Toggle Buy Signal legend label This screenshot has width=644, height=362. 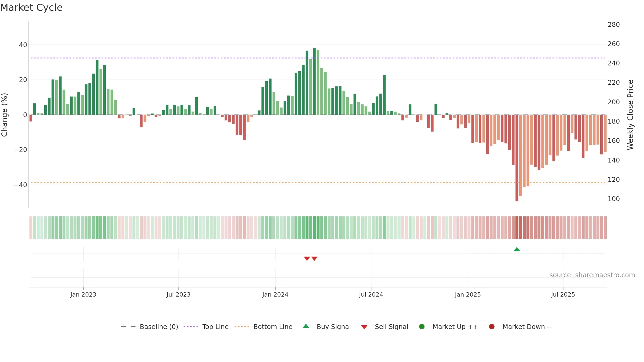pyautogui.click(x=334, y=327)
